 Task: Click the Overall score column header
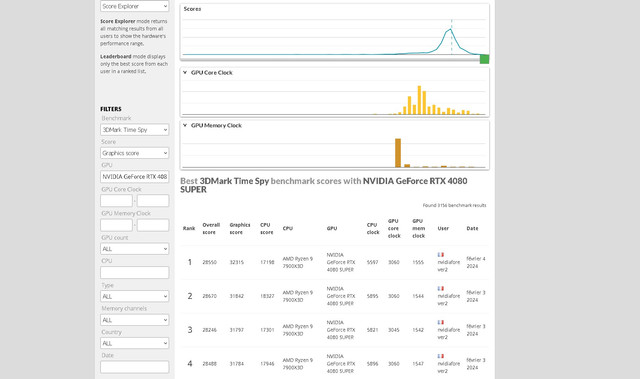click(x=211, y=228)
